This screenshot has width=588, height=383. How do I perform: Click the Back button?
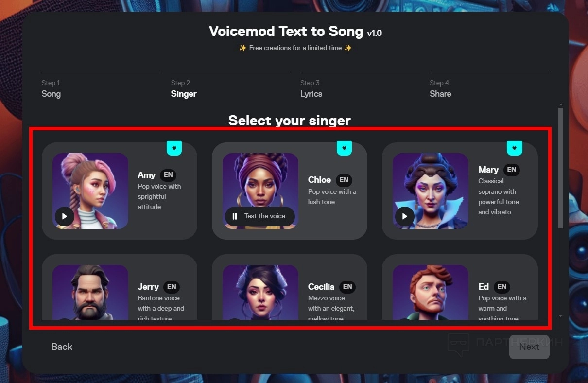coord(62,347)
